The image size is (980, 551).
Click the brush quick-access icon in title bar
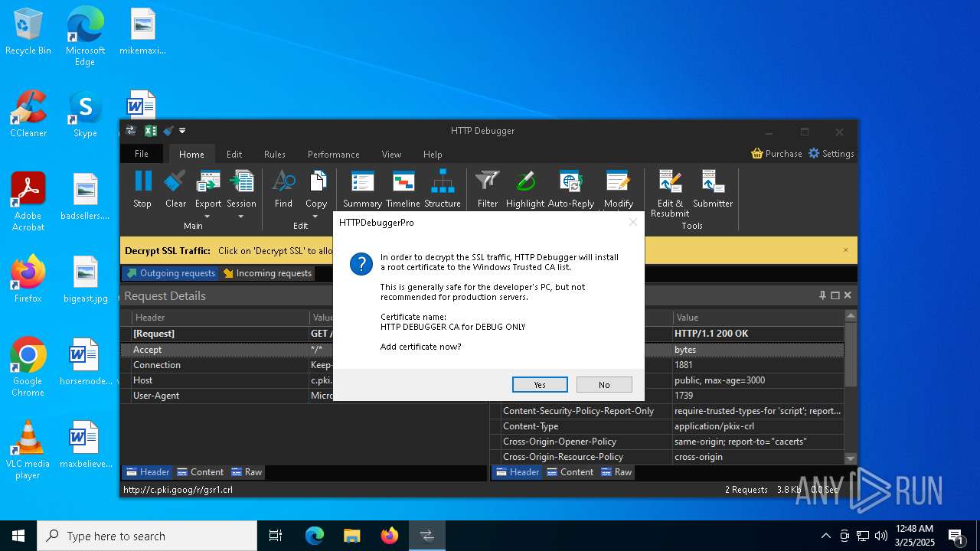168,131
